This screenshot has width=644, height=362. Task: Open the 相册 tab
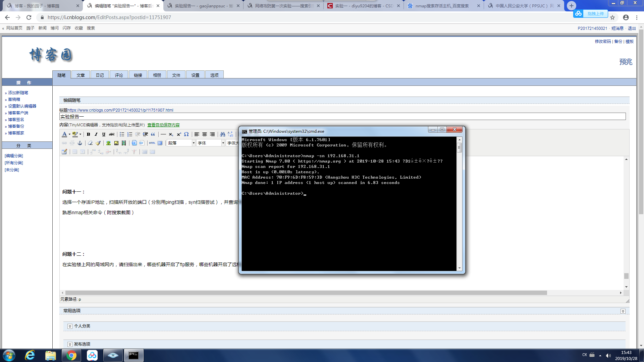coord(157,75)
